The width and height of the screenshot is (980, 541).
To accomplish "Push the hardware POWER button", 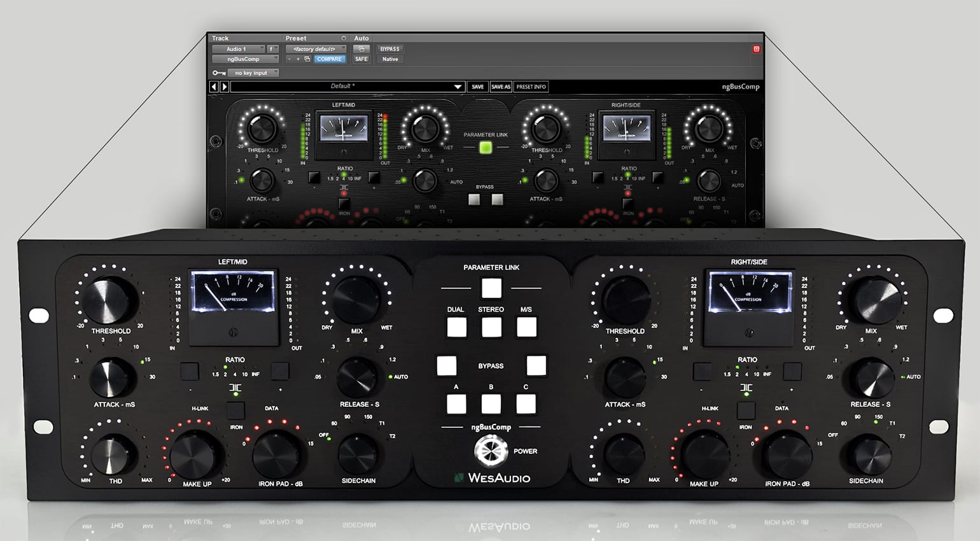I will click(x=491, y=451).
